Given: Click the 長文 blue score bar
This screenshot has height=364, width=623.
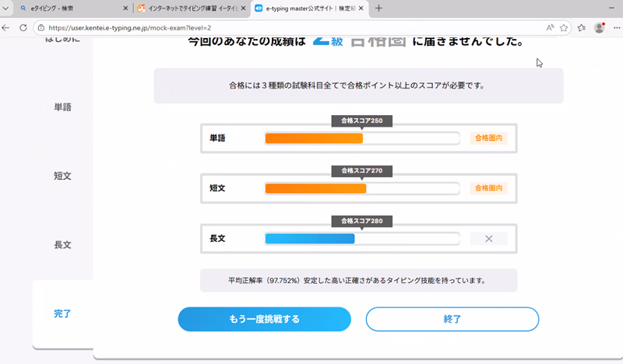Looking at the screenshot, I should (310, 239).
